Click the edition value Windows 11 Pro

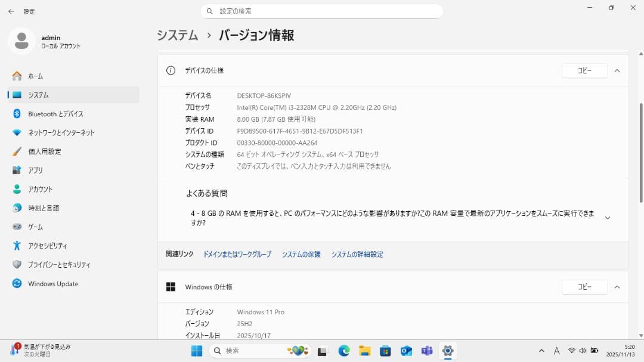click(x=261, y=312)
